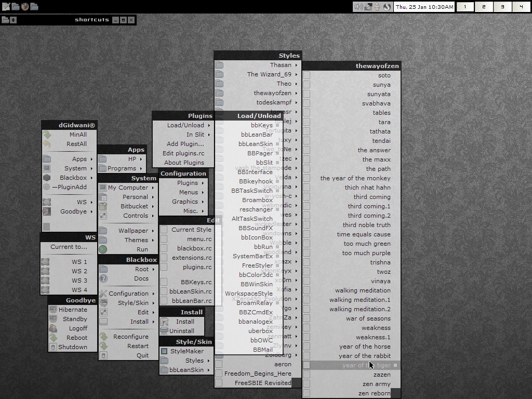Click the Goodbye icon in dGidwani menu
This screenshot has height=399, width=532.
[47, 211]
